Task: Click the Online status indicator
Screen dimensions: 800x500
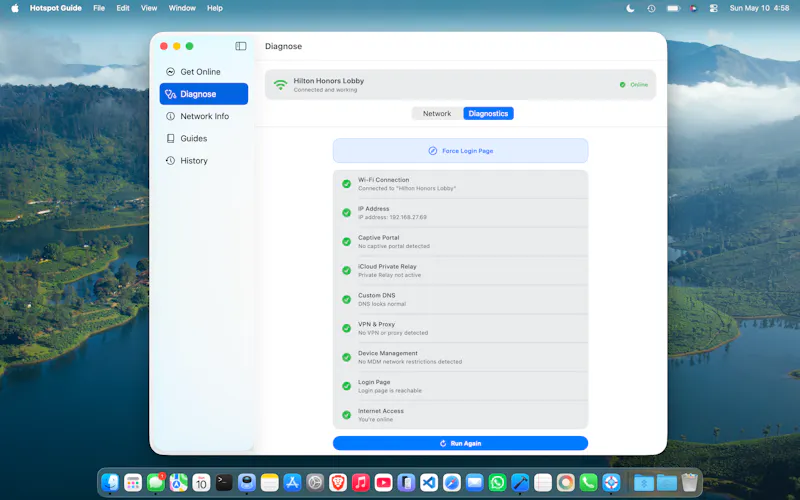Action: click(634, 85)
